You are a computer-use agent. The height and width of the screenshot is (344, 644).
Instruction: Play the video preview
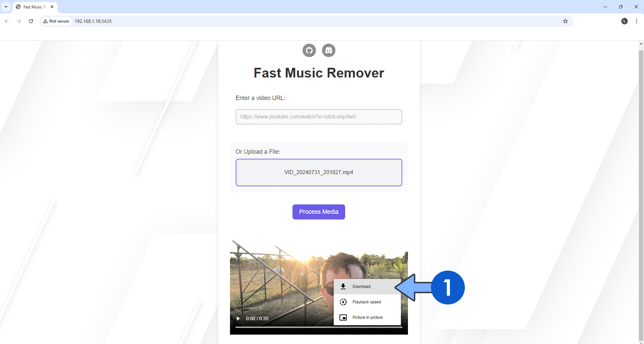coord(238,318)
